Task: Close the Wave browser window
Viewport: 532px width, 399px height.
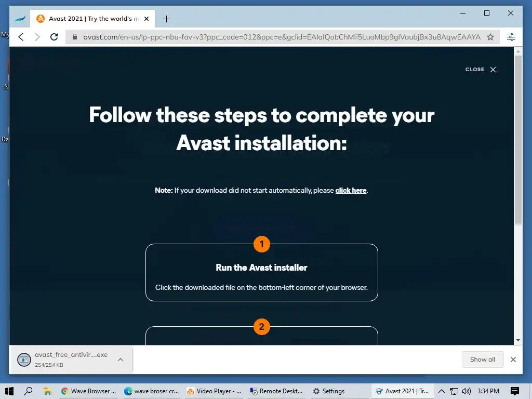Action: (511, 13)
